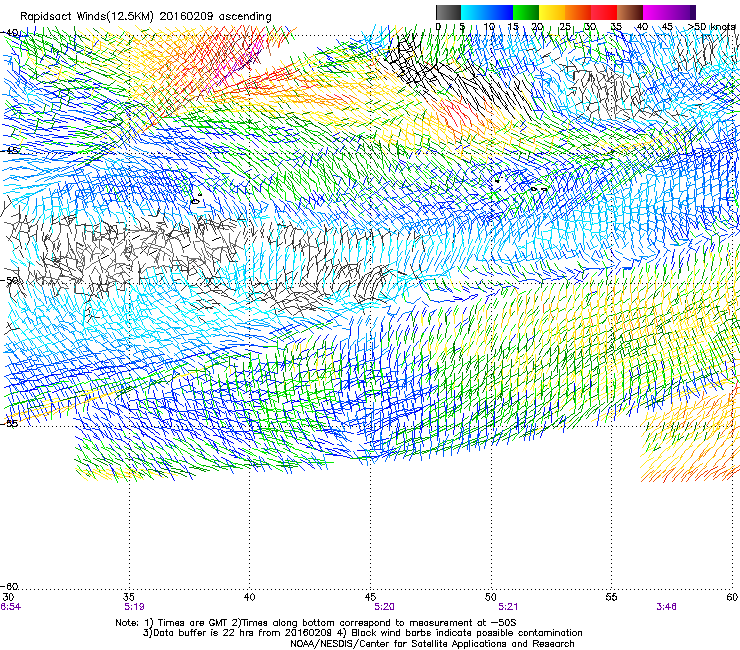The width and height of the screenshot is (740, 650).
Task: Click the magenta-purple 40-50 knots legend swatch
Action: (669, 12)
